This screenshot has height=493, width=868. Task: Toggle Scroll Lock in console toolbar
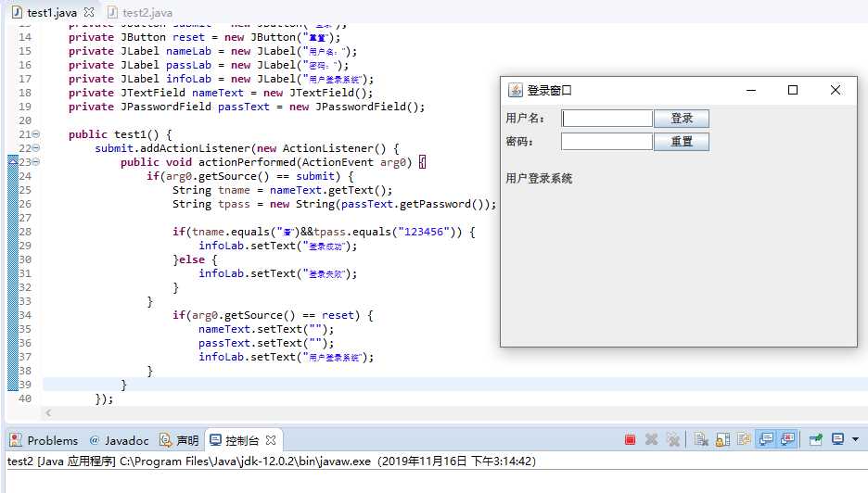coord(722,440)
